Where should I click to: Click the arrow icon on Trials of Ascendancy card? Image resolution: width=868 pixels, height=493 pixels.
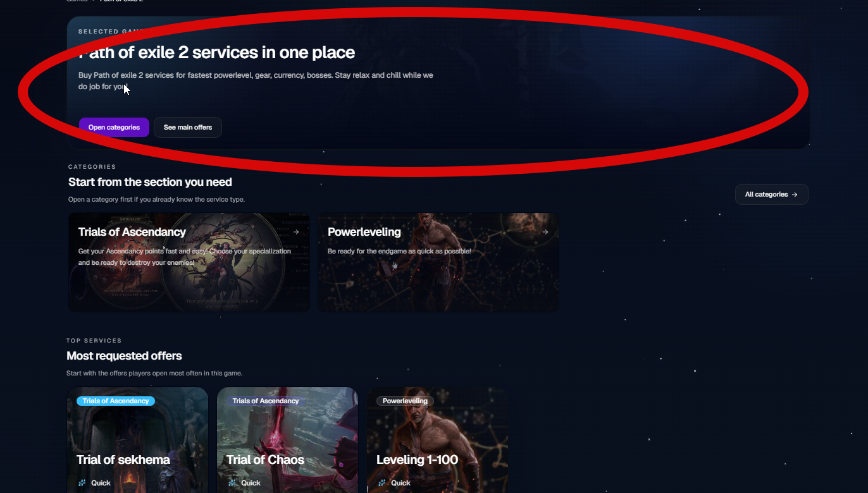[296, 232]
